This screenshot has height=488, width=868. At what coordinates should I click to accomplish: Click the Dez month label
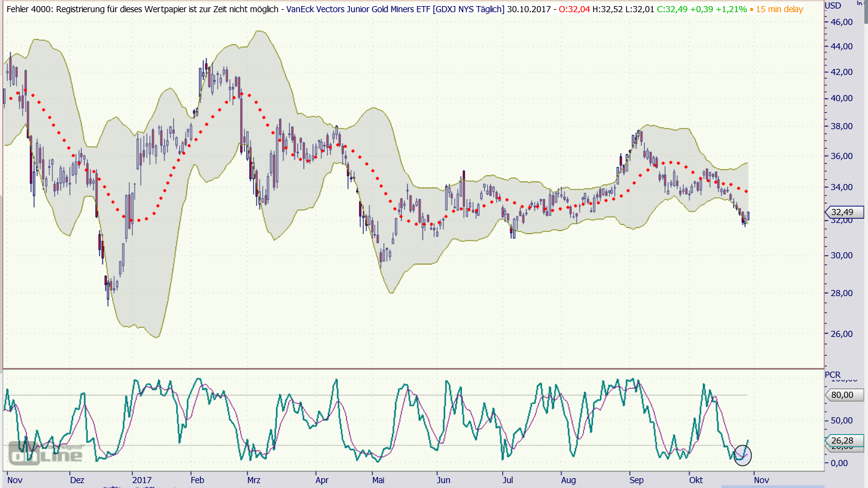click(77, 480)
